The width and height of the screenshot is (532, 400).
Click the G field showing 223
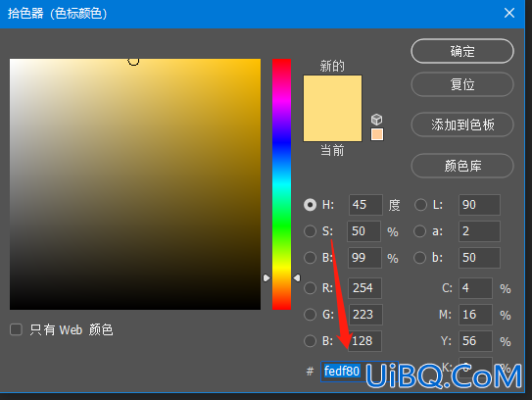pyautogui.click(x=365, y=315)
